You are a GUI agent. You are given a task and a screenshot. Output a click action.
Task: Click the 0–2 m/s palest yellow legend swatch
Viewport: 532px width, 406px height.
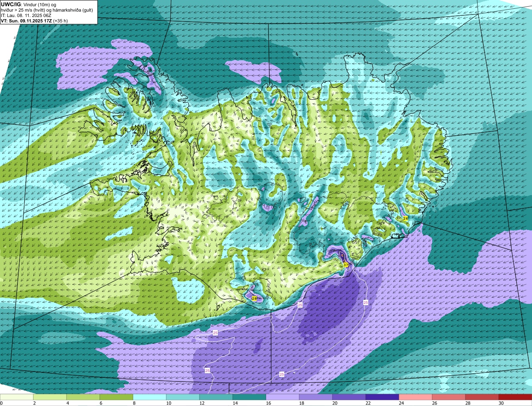tap(17, 397)
